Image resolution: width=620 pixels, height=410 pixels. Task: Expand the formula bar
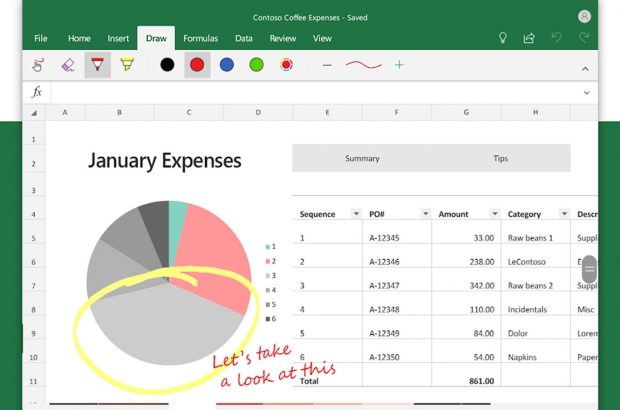(586, 93)
